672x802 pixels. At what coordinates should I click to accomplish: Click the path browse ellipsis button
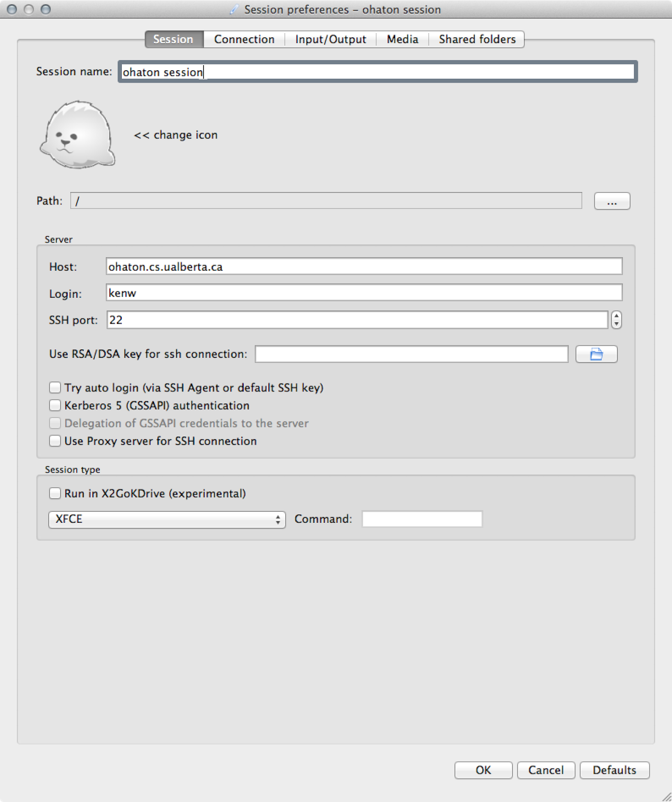611,202
